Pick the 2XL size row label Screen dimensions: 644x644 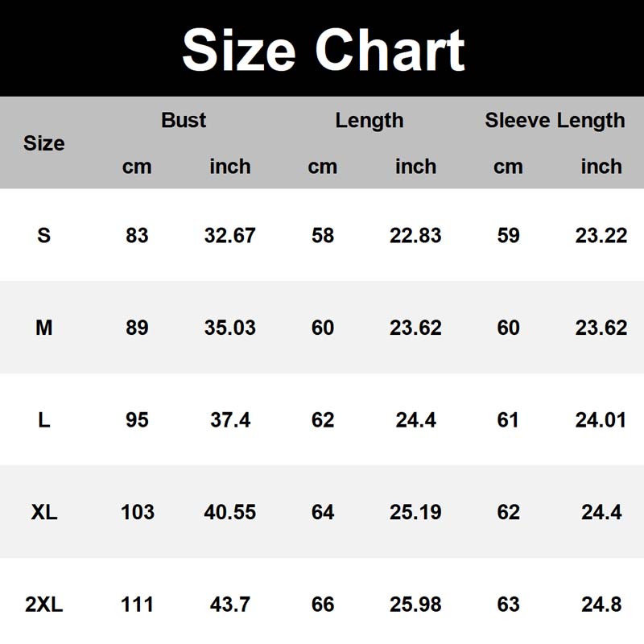43,605
